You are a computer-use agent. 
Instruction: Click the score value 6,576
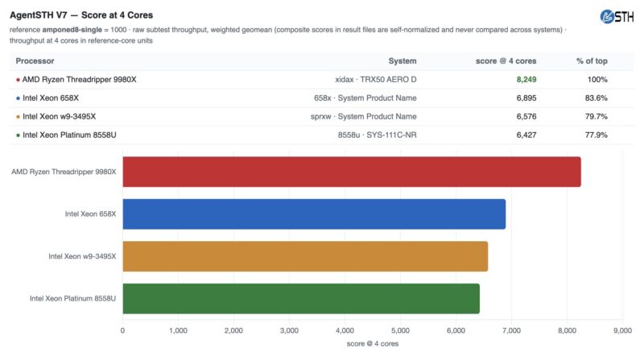coord(526,116)
